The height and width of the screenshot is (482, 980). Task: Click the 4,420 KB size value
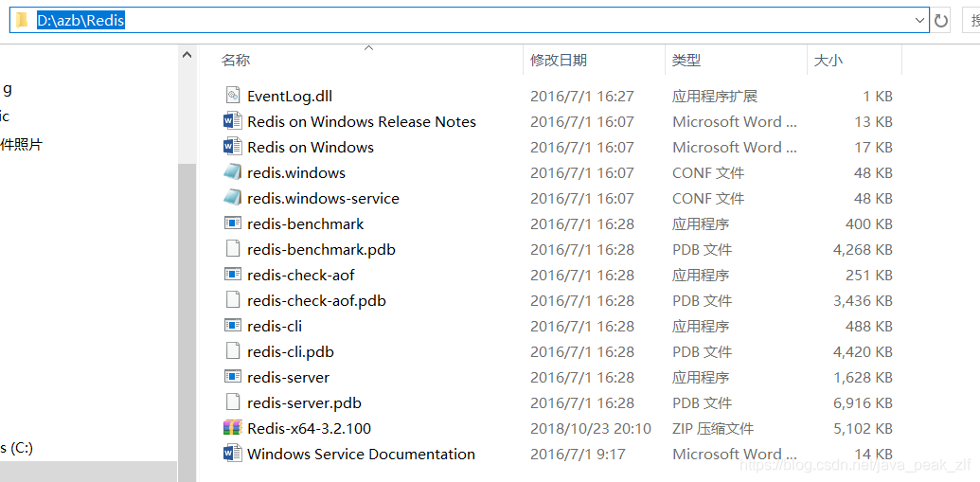point(863,352)
